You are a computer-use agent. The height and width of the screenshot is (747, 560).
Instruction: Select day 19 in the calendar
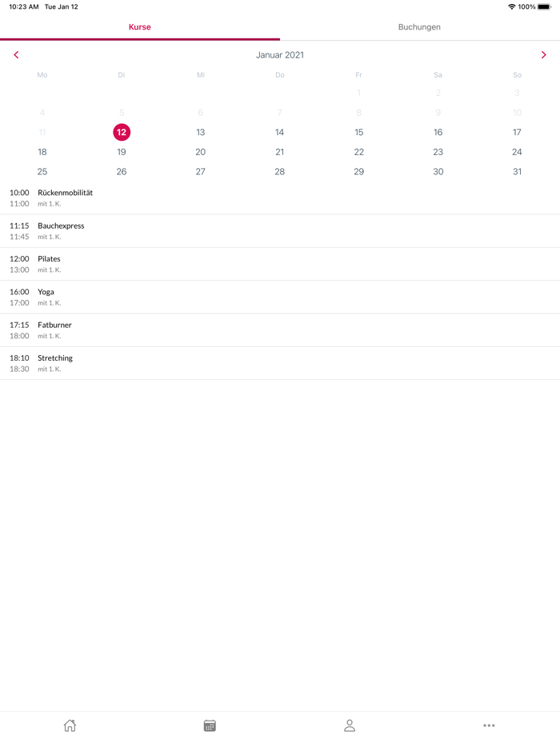point(122,152)
